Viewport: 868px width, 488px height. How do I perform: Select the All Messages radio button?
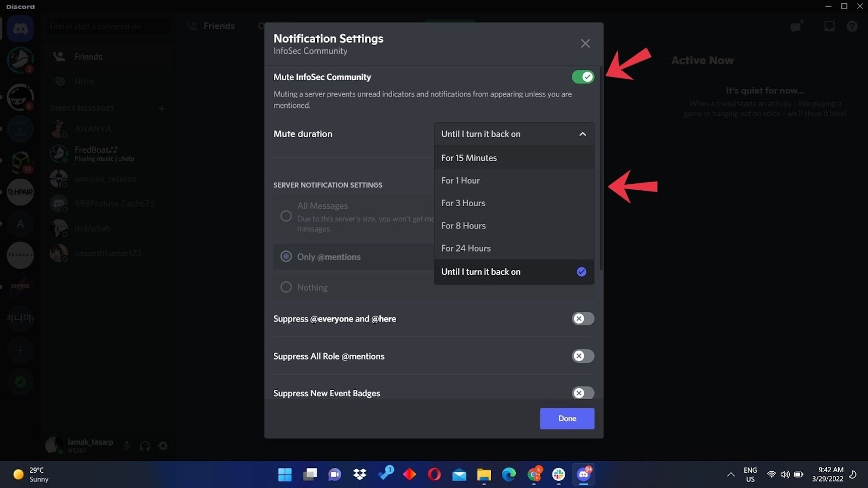click(286, 216)
